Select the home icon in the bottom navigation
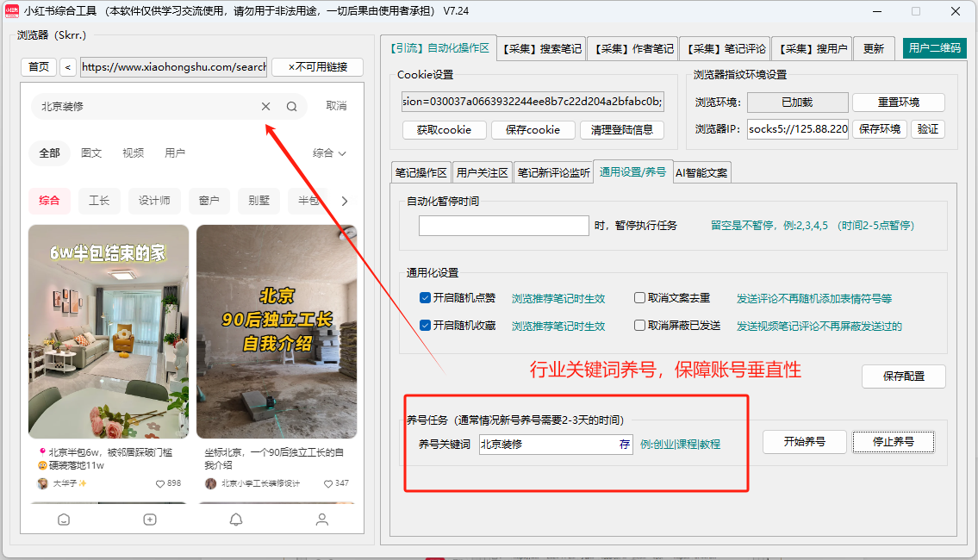978x560 pixels. point(63,520)
